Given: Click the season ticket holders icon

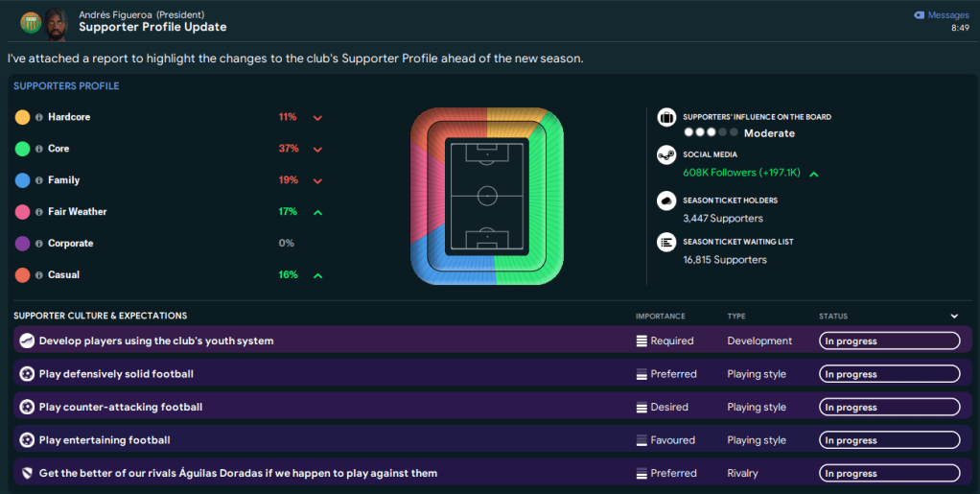Looking at the screenshot, I should tap(666, 201).
